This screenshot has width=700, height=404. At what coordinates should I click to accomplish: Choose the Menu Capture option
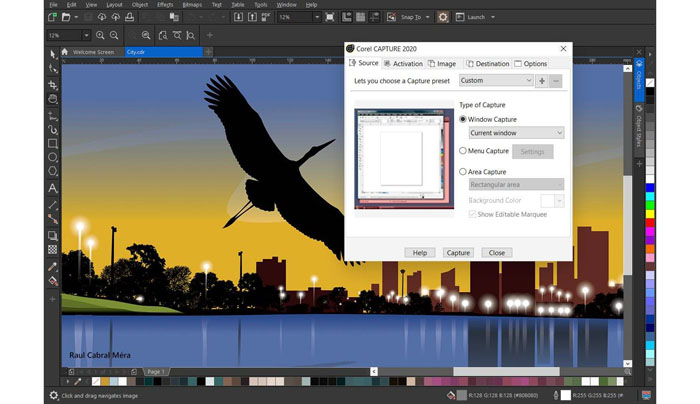click(463, 151)
